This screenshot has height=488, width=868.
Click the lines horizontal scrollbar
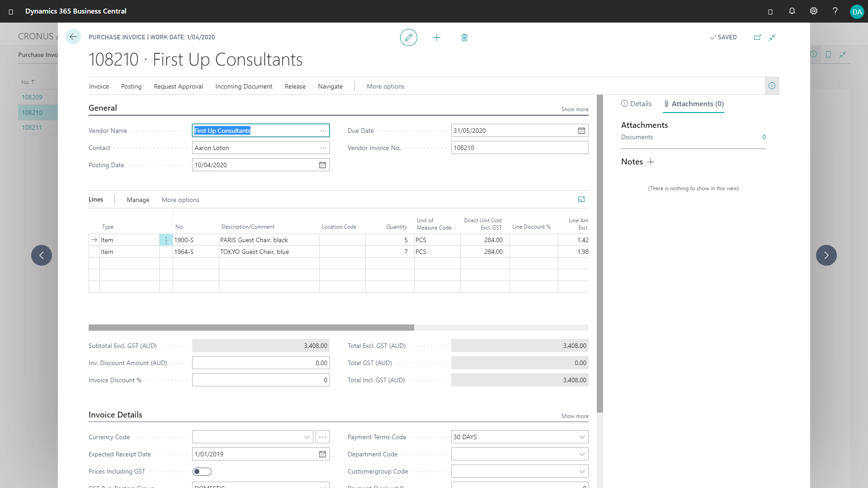point(251,328)
